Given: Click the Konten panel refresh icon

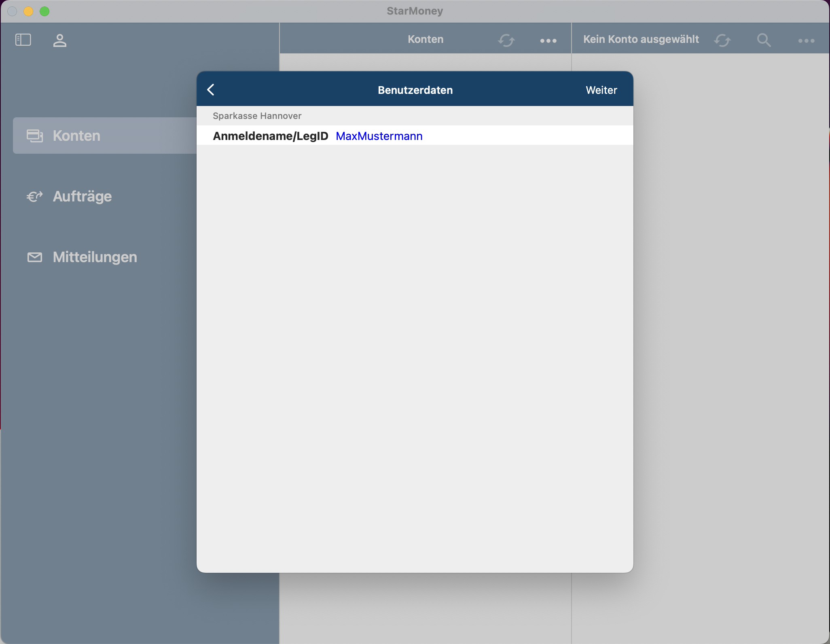Looking at the screenshot, I should pos(506,40).
